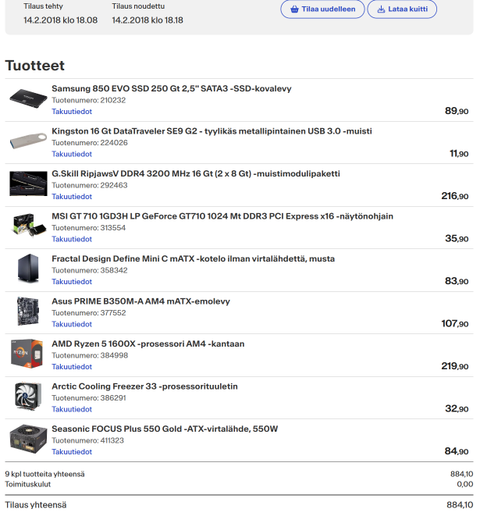Open the Fractal Design case thumbnail
This screenshot has height=513, width=480.
[x=28, y=268]
